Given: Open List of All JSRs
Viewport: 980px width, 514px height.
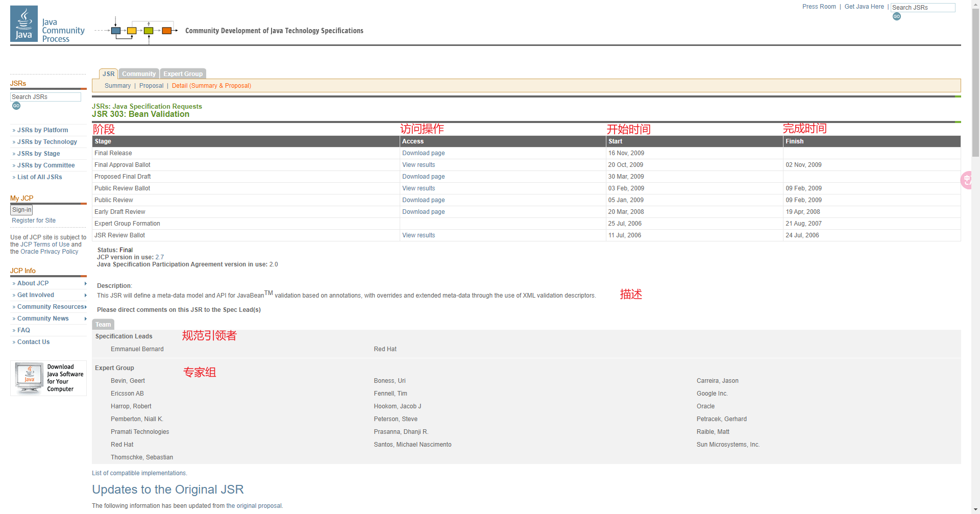Looking at the screenshot, I should 39,177.
